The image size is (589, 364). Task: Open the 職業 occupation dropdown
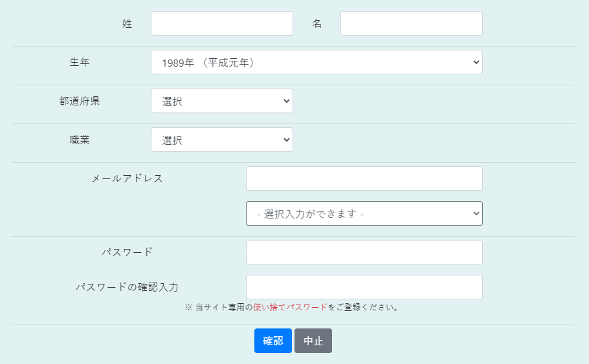click(x=222, y=140)
